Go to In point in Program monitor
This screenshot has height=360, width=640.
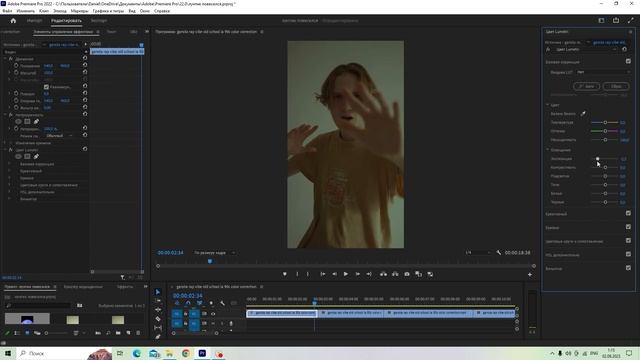click(x=322, y=274)
